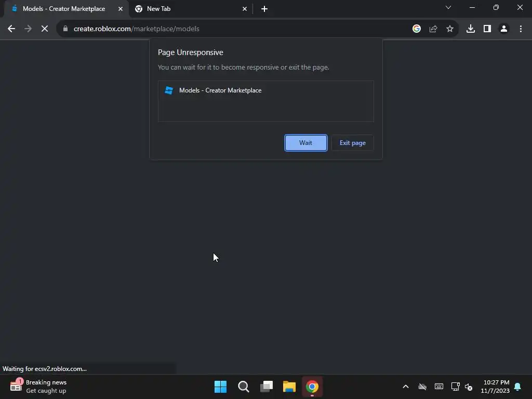Viewport: 532px width, 399px height.
Task: Open the clock showing 10:27 PM
Action: [495, 387]
